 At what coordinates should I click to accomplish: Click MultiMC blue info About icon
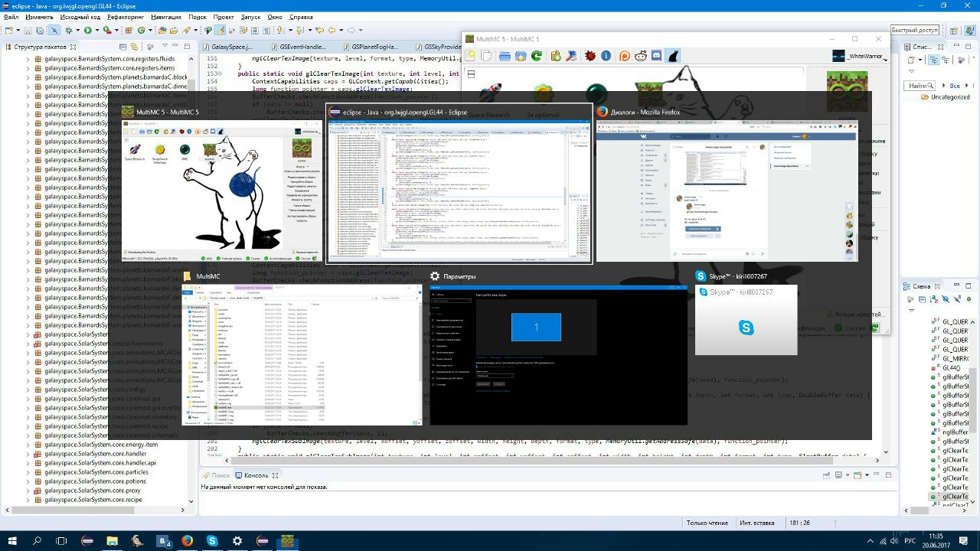coord(606,55)
